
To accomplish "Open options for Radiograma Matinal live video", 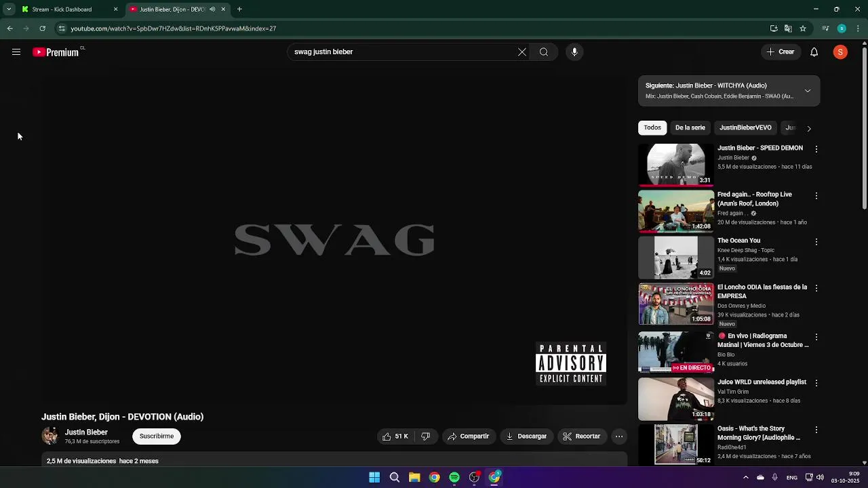I will 816,338.
